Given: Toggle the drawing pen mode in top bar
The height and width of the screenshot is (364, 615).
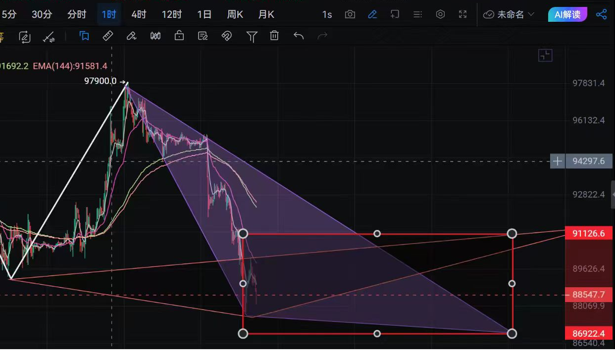Looking at the screenshot, I should pos(372,14).
